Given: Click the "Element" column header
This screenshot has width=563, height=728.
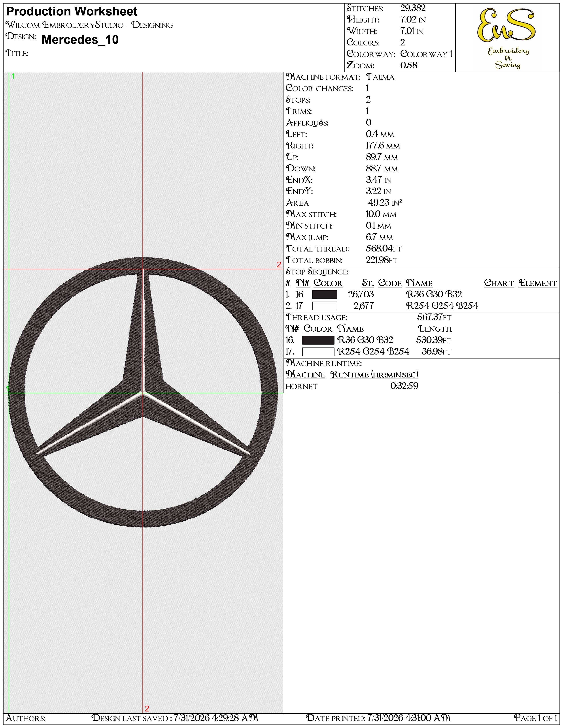Looking at the screenshot, I should coord(538,283).
